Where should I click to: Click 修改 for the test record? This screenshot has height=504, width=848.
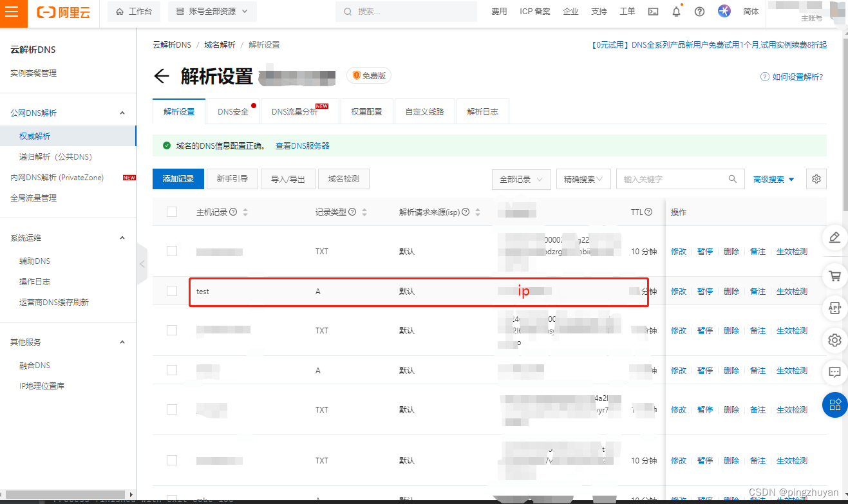click(x=679, y=291)
